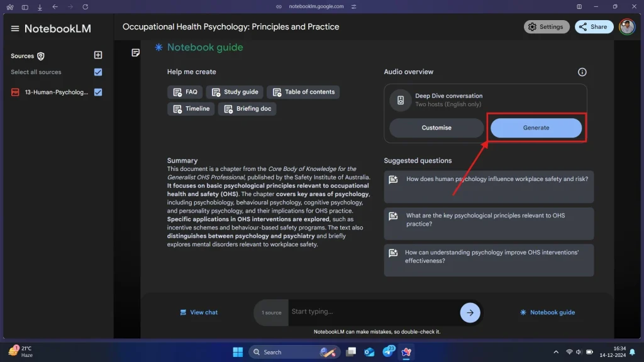Click the Sources shield info icon
Screen dimensions: 644x362
tap(41, 56)
